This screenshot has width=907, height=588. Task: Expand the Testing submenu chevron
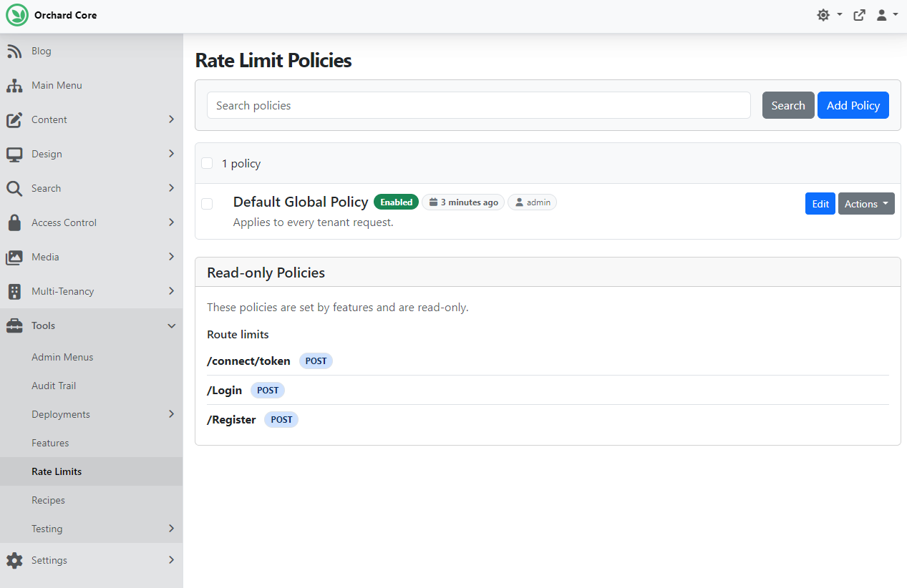pos(171,529)
